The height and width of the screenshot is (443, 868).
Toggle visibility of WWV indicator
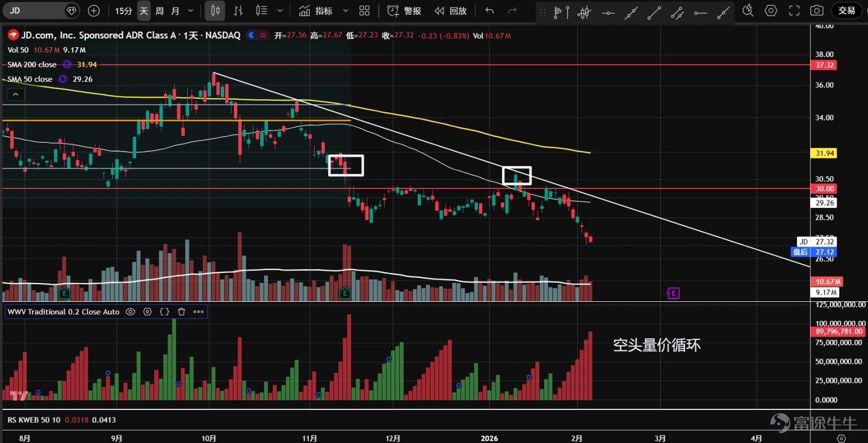click(x=130, y=312)
